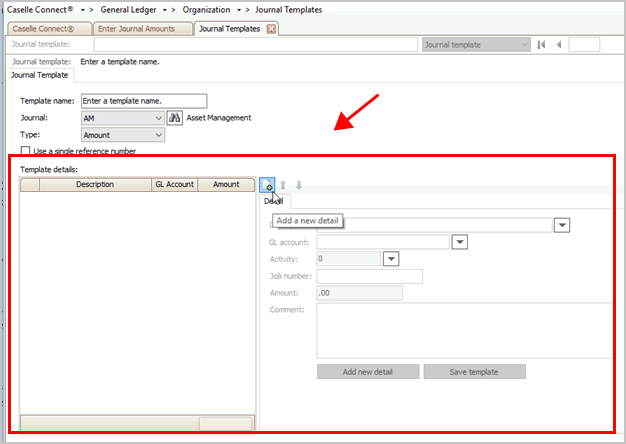
Task: Open the detail description dropdown arrow
Action: [563, 225]
